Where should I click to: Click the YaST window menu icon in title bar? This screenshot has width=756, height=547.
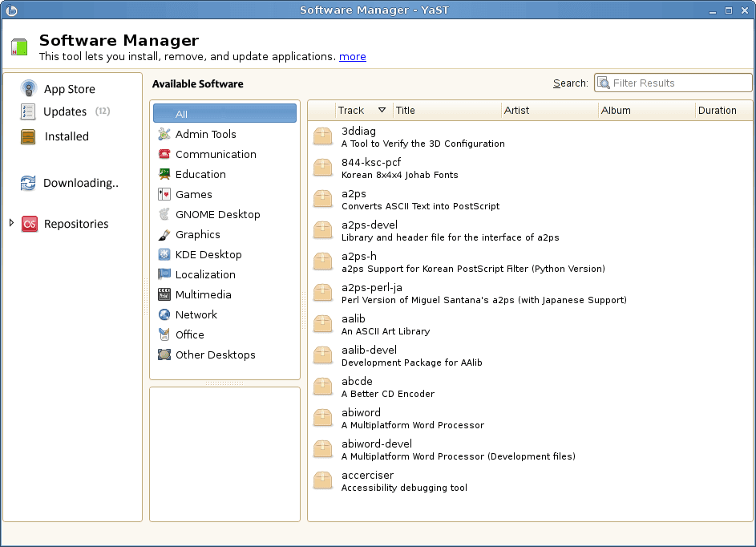tap(11, 10)
